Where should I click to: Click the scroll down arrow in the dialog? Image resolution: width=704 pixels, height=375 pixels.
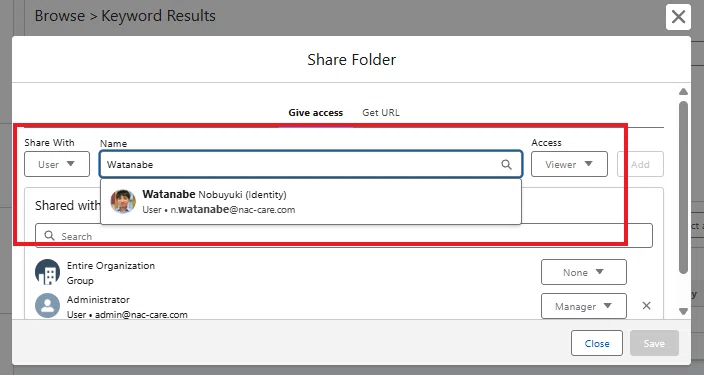(683, 311)
